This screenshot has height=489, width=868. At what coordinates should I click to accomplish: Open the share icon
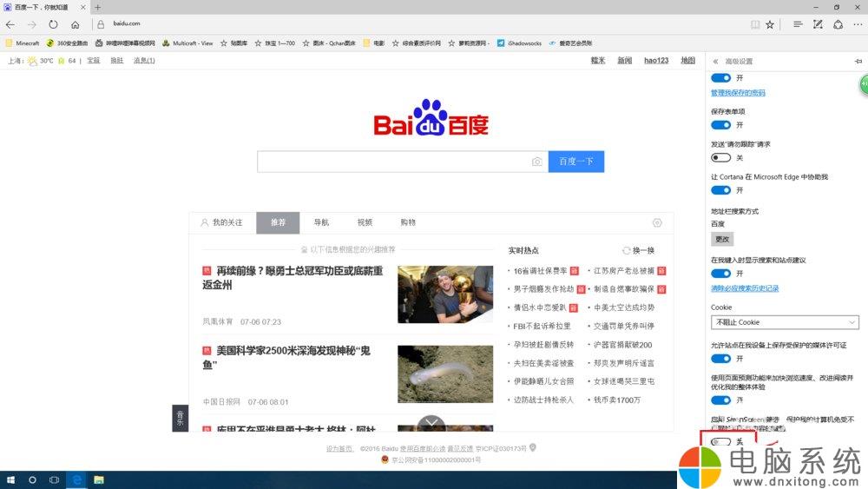pyautogui.click(x=838, y=24)
